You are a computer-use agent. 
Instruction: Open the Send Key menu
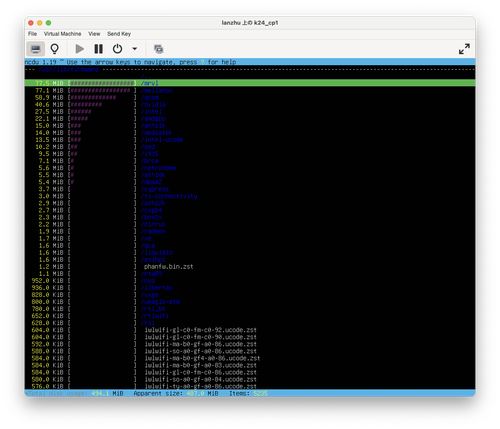(x=119, y=34)
